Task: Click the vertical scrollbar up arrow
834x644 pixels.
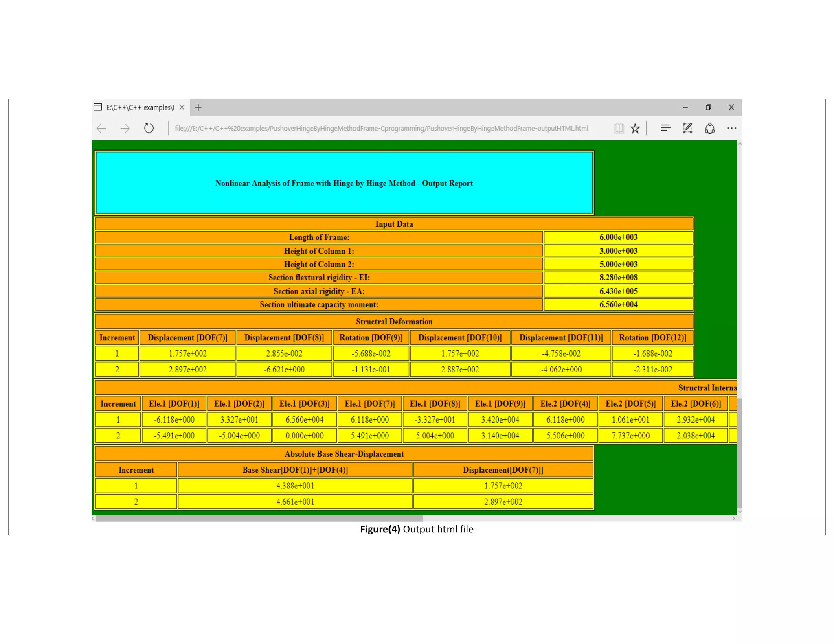Action: tap(740, 144)
